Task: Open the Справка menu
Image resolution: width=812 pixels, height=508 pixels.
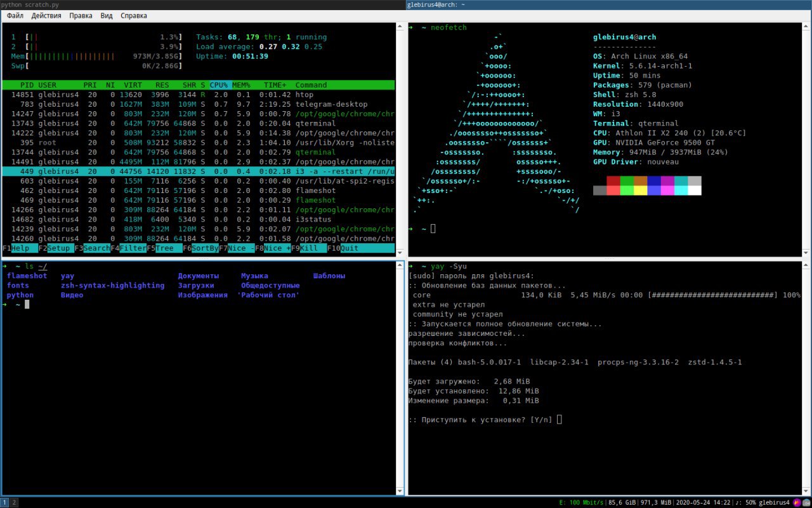Action: (134, 15)
